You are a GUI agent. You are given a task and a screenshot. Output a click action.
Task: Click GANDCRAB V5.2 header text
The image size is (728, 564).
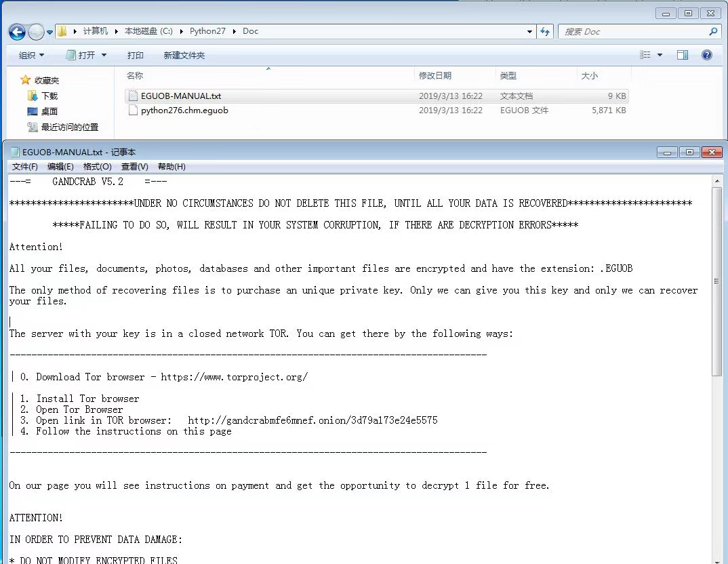[87, 182]
